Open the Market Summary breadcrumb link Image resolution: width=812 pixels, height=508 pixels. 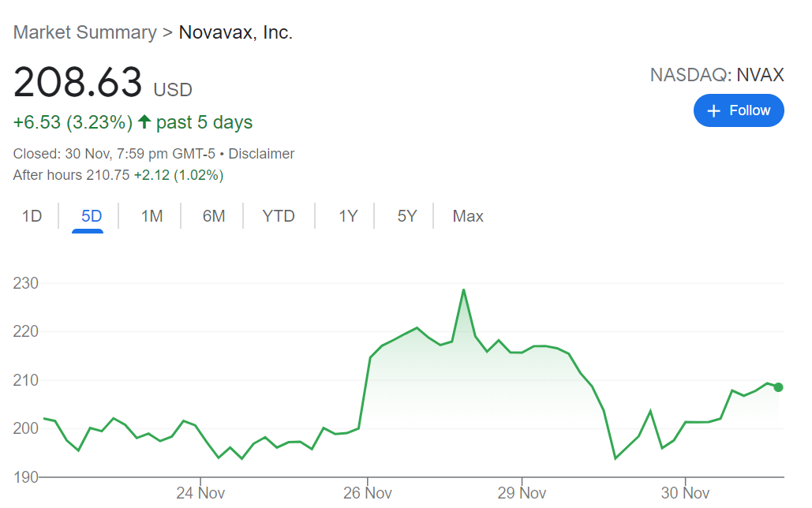[x=85, y=33]
